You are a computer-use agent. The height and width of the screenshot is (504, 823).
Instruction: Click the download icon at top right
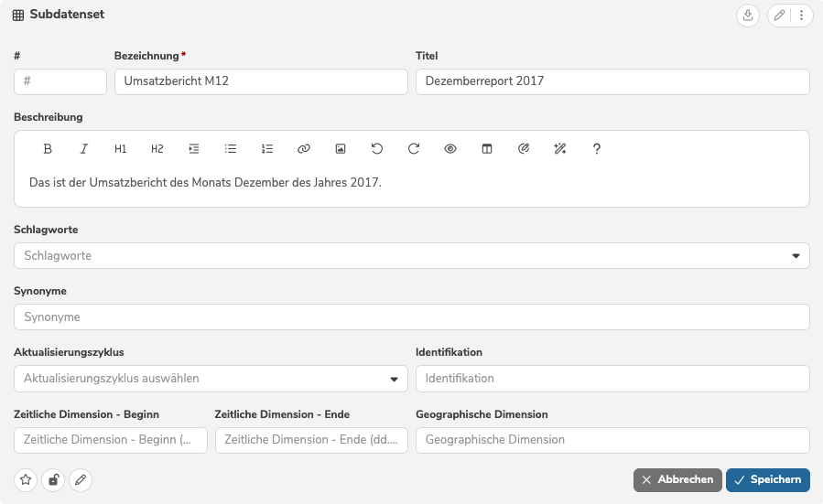748,16
